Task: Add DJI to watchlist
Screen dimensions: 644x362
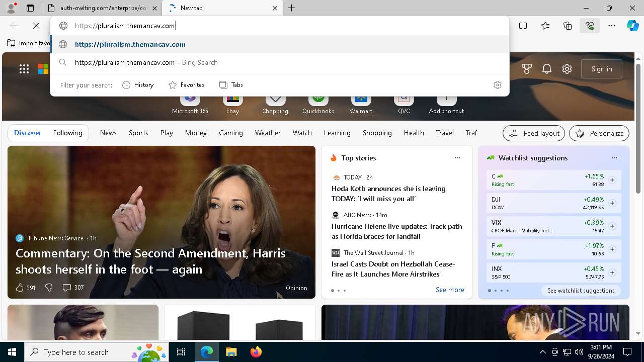Action: tap(612, 203)
